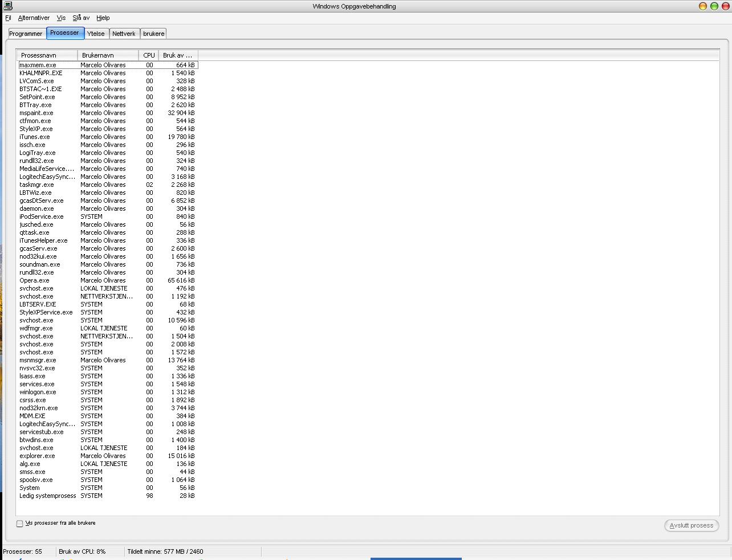Select the StyleXPService.exe process
Image resolution: width=732 pixels, height=560 pixels.
[x=108, y=312]
